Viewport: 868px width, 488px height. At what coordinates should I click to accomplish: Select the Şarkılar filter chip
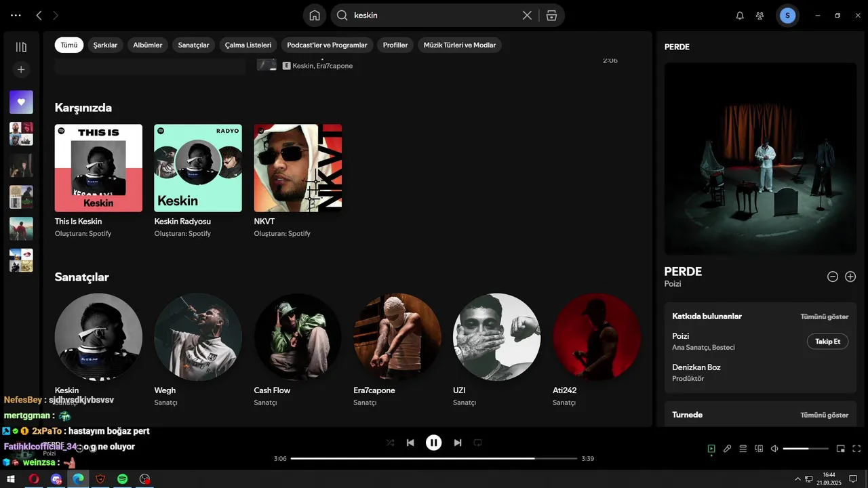pyautogui.click(x=105, y=45)
